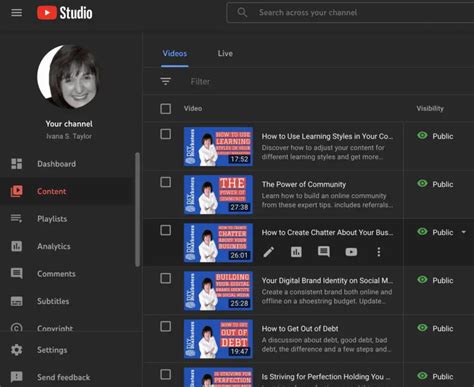Click Public status for Striving for Perfection
474x387 pixels.
pyautogui.click(x=443, y=376)
